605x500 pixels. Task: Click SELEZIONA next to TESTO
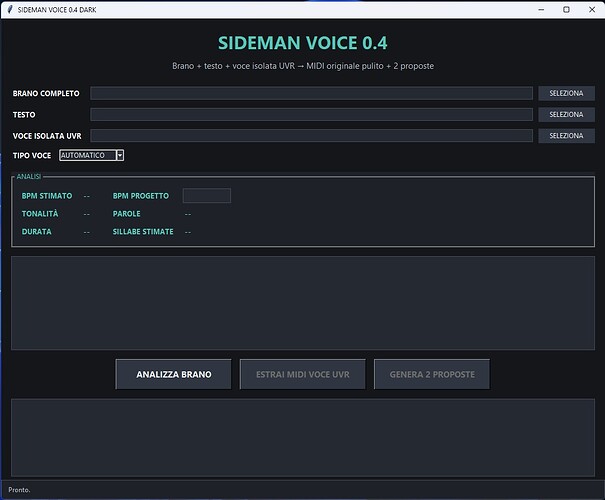click(x=566, y=115)
